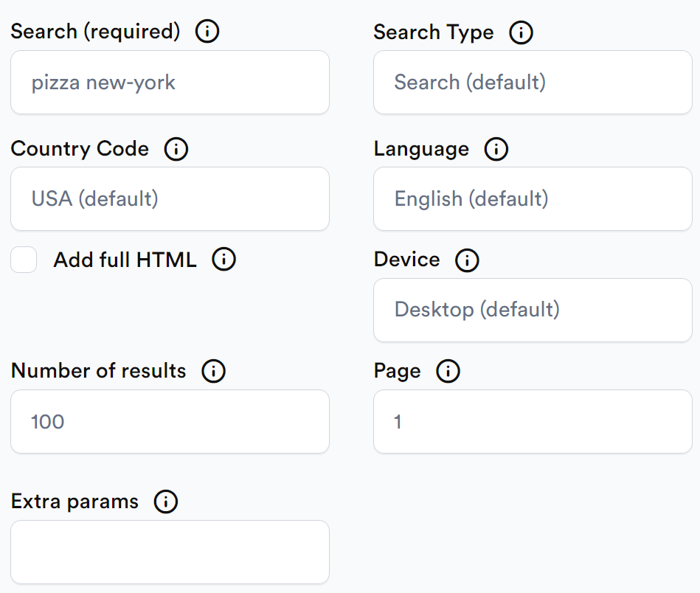Image resolution: width=700 pixels, height=593 pixels.
Task: Click the Country Code info icon
Action: (176, 149)
